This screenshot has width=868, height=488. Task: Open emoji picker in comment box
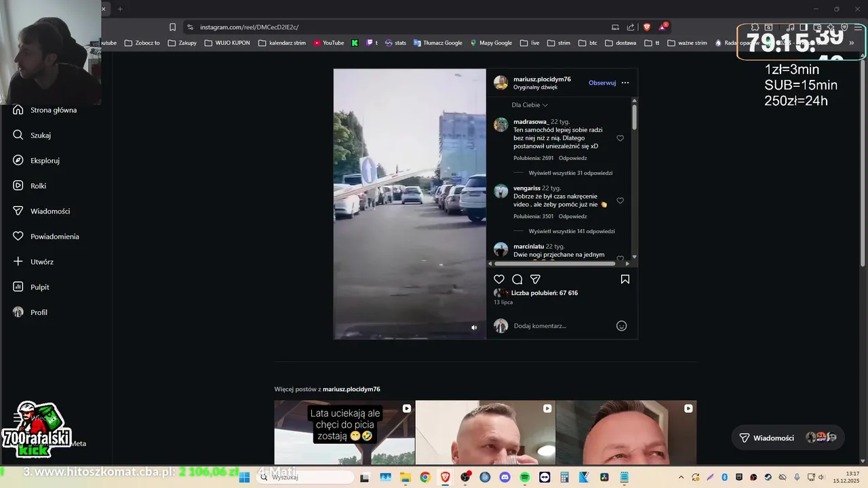click(621, 326)
